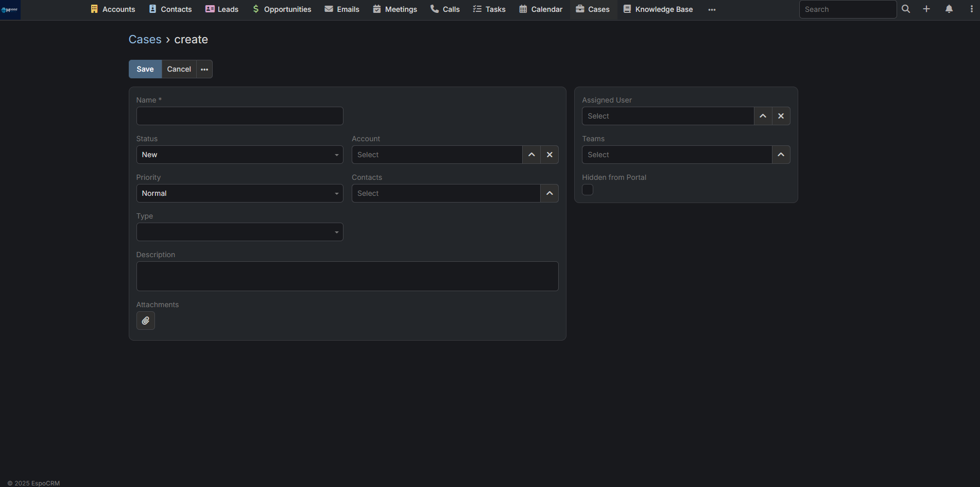Click the Contacts select field

pyautogui.click(x=446, y=193)
